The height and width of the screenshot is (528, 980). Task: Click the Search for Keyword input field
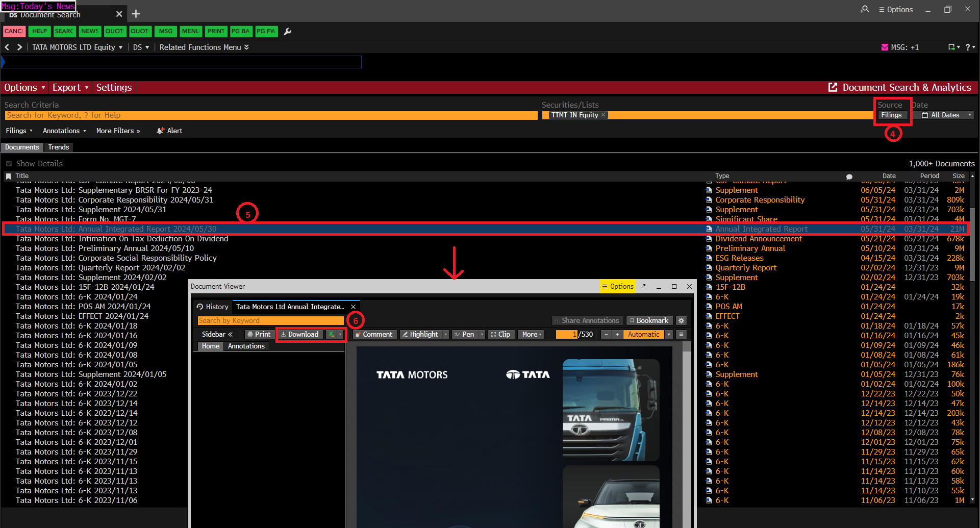coord(271,115)
